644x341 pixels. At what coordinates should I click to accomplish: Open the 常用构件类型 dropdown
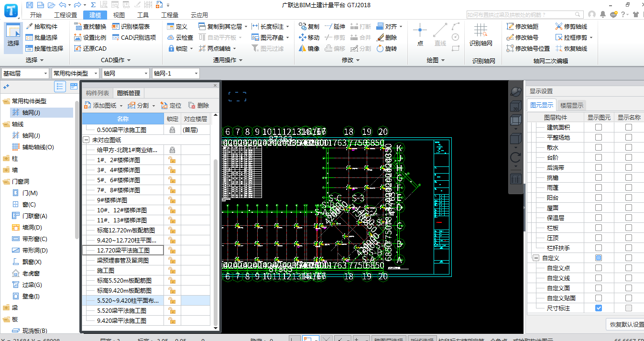point(75,73)
